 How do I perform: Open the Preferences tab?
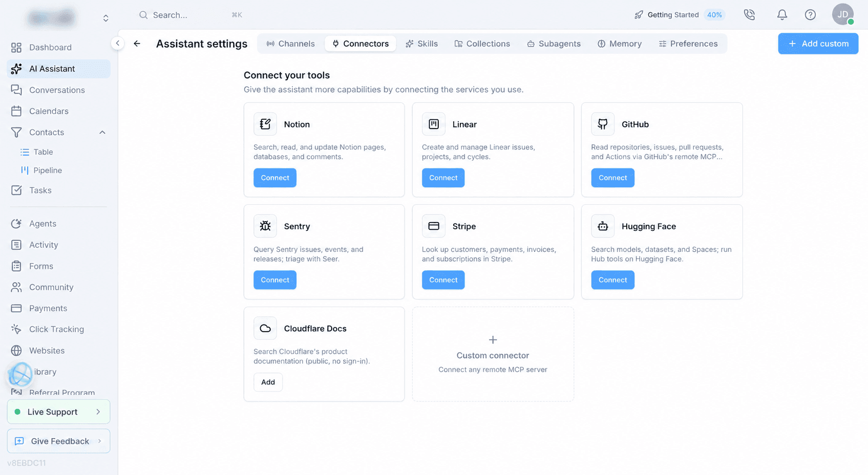tap(688, 44)
